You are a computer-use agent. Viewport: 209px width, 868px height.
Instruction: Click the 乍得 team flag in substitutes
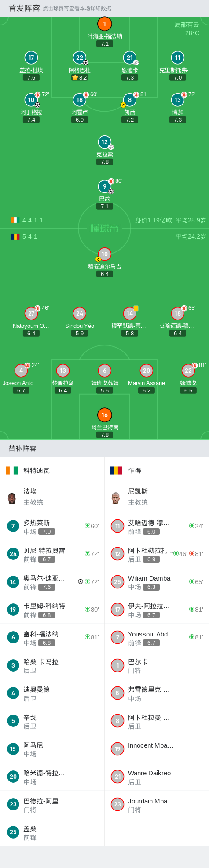tap(116, 470)
